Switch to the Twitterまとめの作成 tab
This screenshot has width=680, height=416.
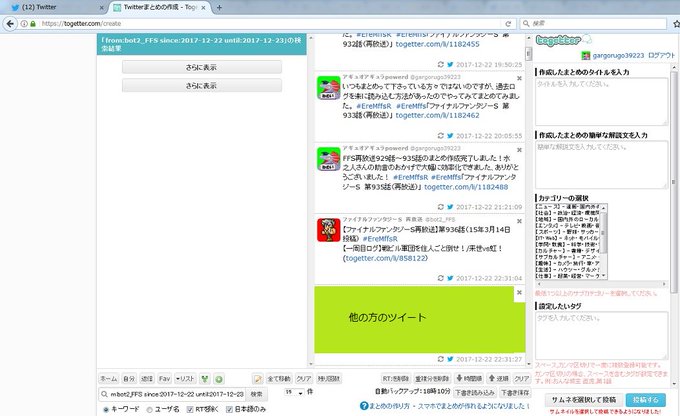tap(158, 7)
